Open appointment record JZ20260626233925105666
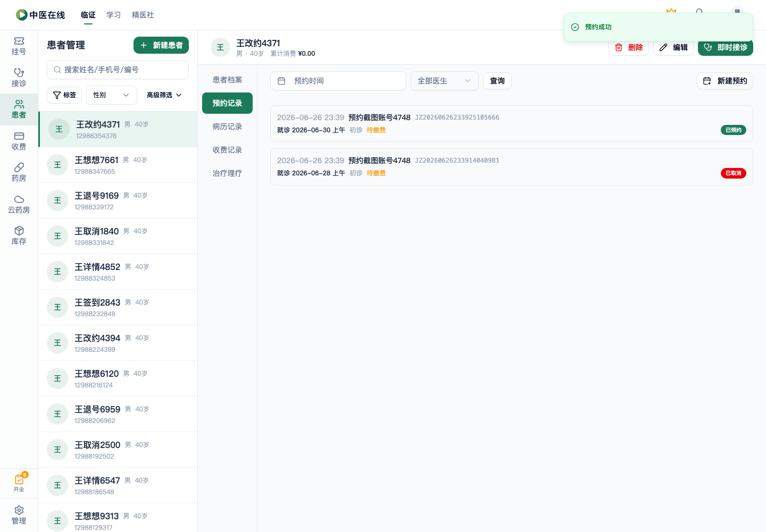 512,123
